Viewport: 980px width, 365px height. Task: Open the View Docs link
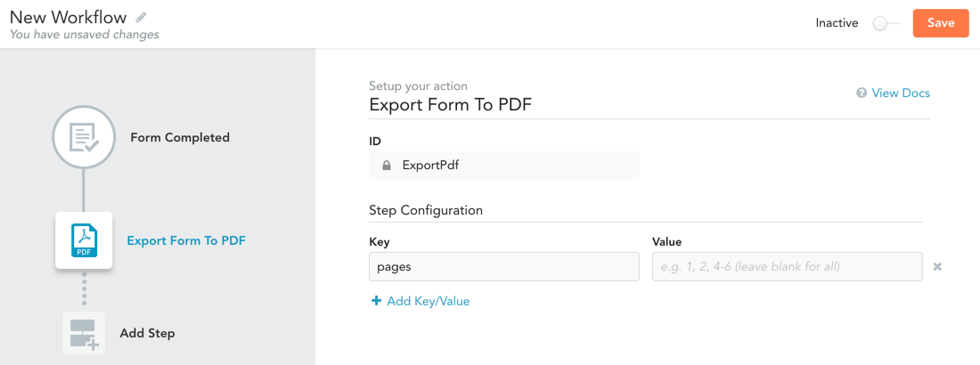901,93
